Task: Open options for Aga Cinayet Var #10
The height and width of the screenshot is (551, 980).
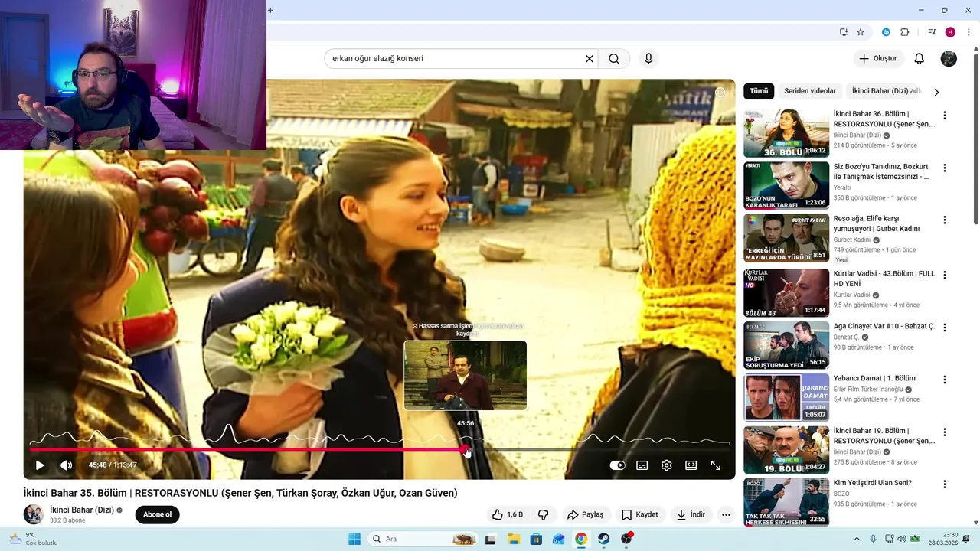Action: coord(945,327)
